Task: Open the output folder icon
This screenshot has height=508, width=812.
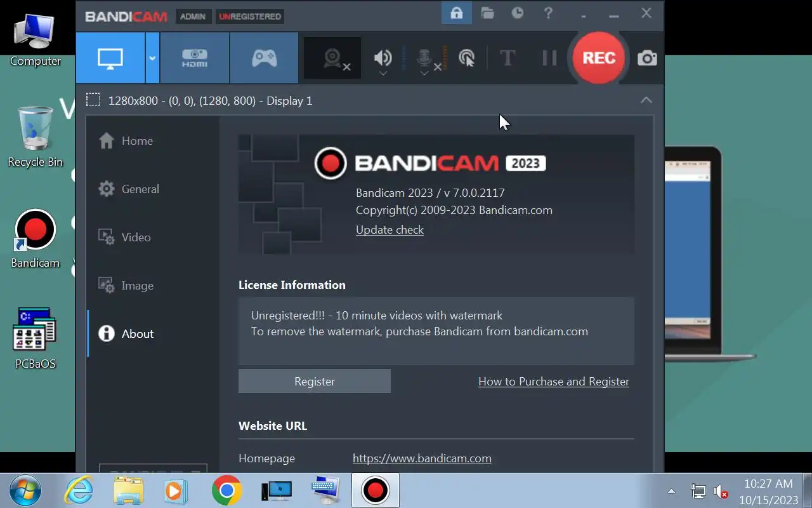Action: 487,13
